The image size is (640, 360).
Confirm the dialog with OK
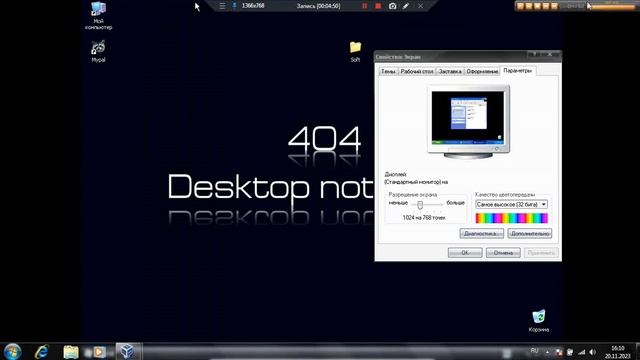pyautogui.click(x=465, y=253)
